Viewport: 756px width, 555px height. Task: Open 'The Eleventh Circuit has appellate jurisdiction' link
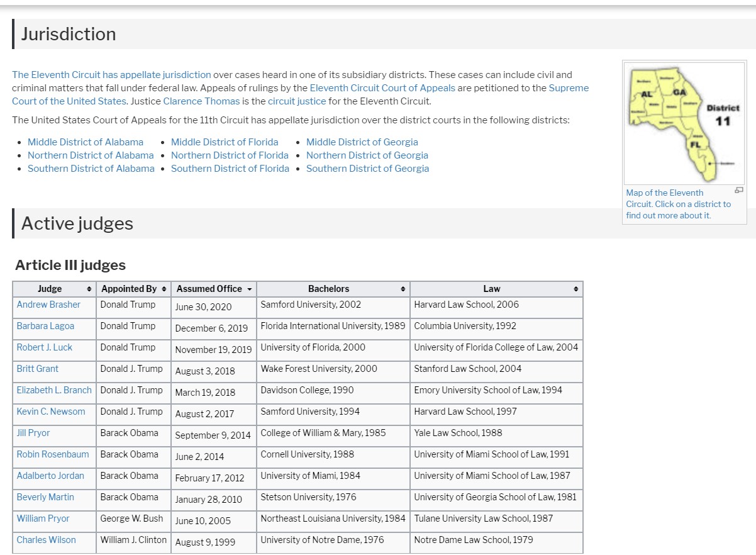click(x=111, y=74)
